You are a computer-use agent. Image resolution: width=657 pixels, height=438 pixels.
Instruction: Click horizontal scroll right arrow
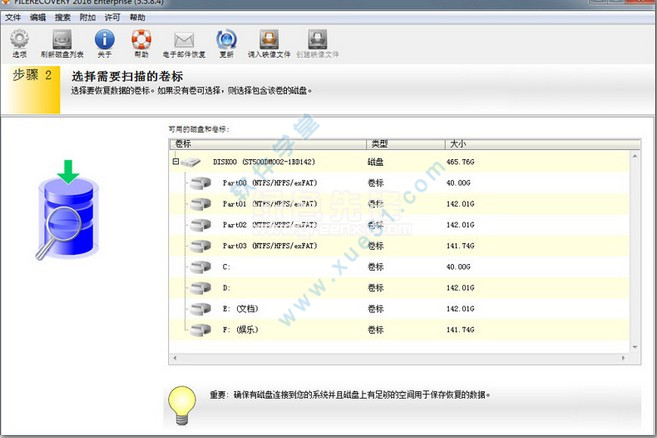pos(623,358)
